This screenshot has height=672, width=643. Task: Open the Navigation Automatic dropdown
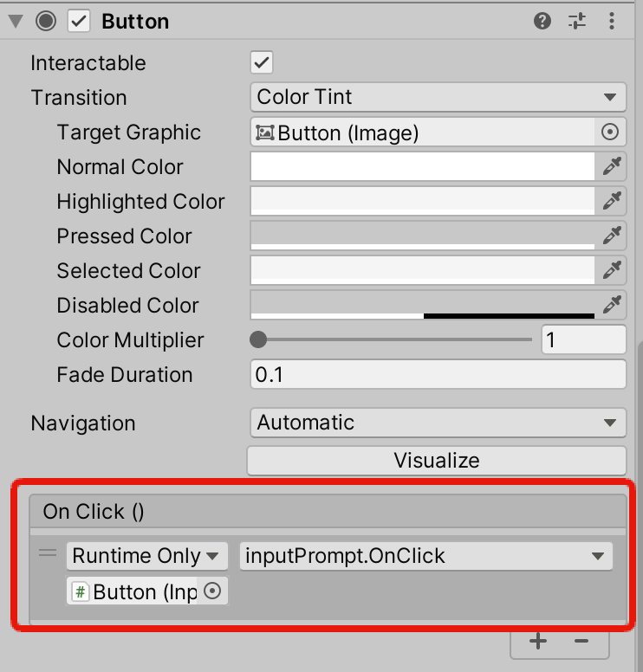click(x=437, y=423)
